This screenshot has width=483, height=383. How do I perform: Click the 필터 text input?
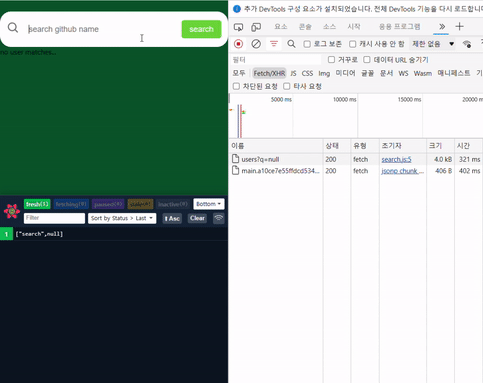[x=275, y=60]
